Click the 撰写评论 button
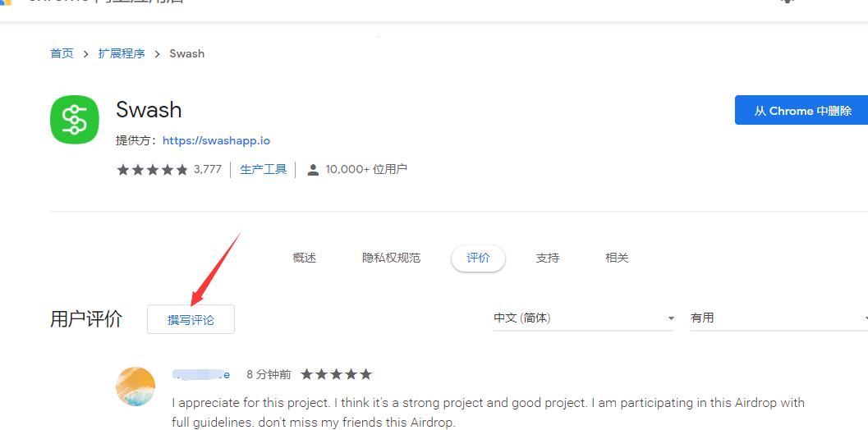Viewport: 868px width, 430px height. [191, 319]
